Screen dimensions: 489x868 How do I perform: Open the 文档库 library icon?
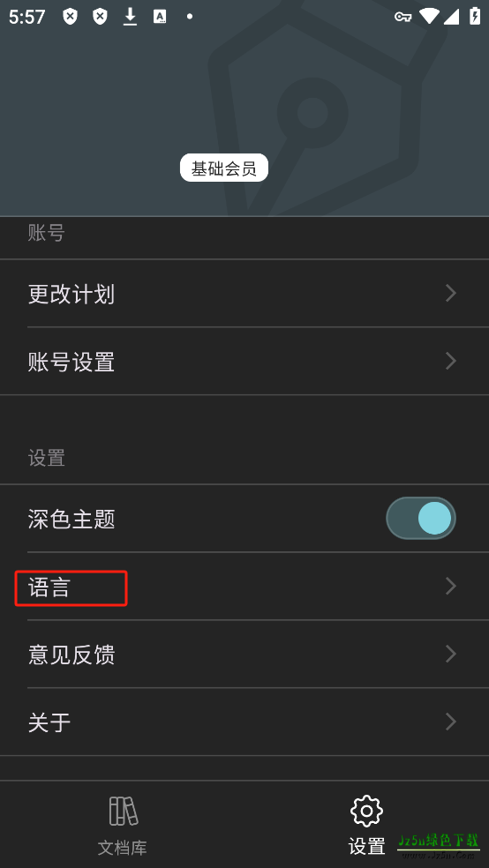point(123,811)
